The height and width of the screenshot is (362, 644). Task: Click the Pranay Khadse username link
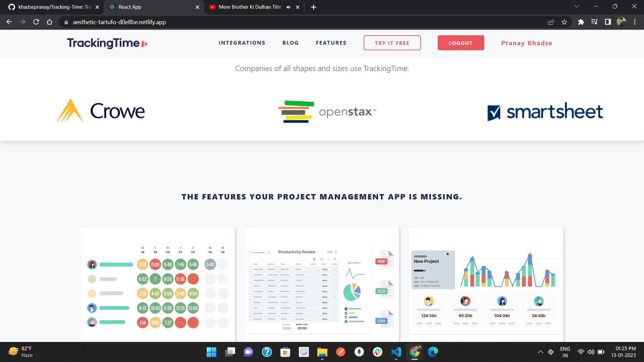[526, 43]
